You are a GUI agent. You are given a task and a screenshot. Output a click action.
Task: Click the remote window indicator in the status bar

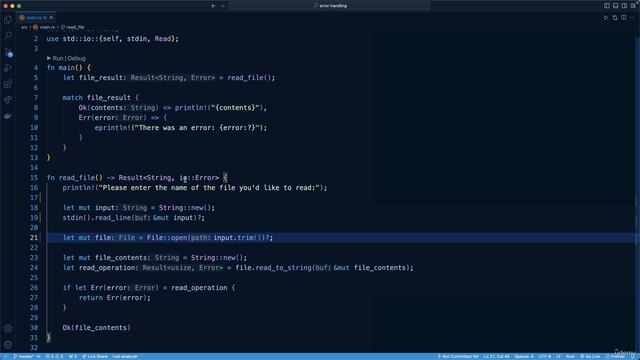(x=5, y=356)
